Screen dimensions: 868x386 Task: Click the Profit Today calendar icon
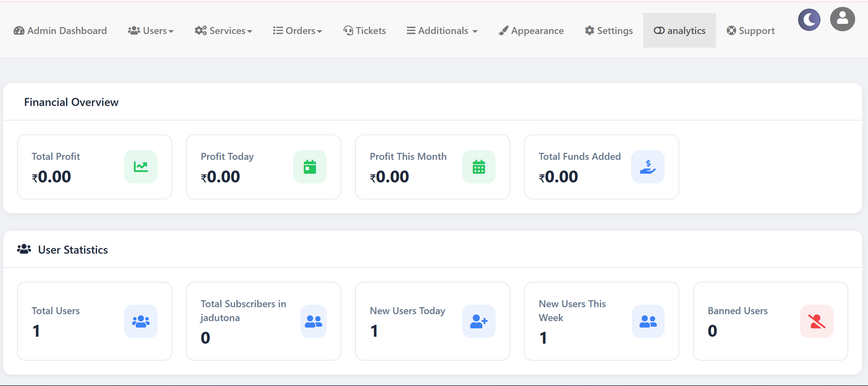click(310, 167)
